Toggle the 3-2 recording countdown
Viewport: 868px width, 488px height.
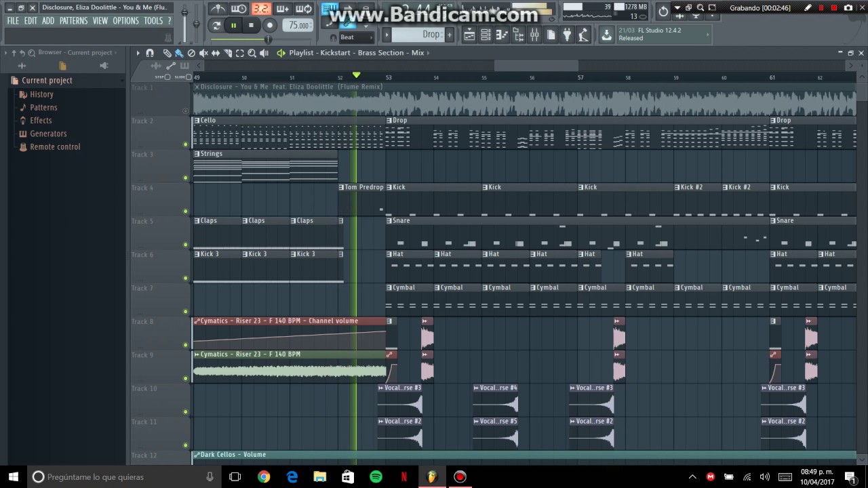click(260, 9)
